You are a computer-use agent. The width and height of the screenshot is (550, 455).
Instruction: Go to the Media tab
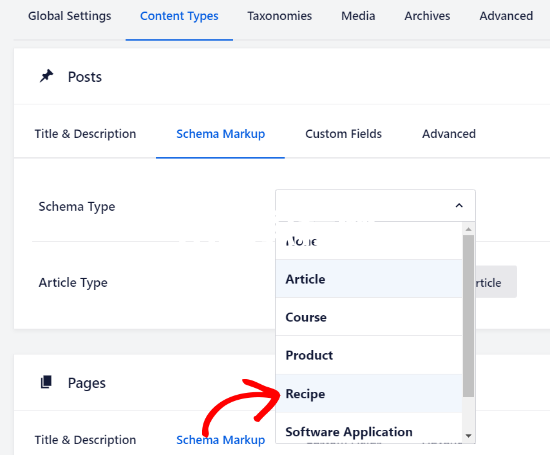pos(358,16)
